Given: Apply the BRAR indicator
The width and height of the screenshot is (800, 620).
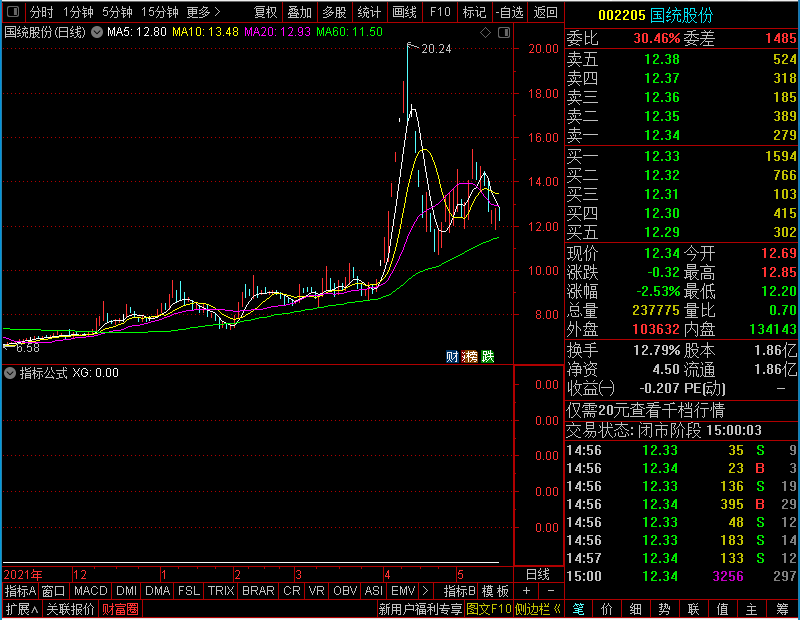Looking at the screenshot, I should [x=258, y=591].
